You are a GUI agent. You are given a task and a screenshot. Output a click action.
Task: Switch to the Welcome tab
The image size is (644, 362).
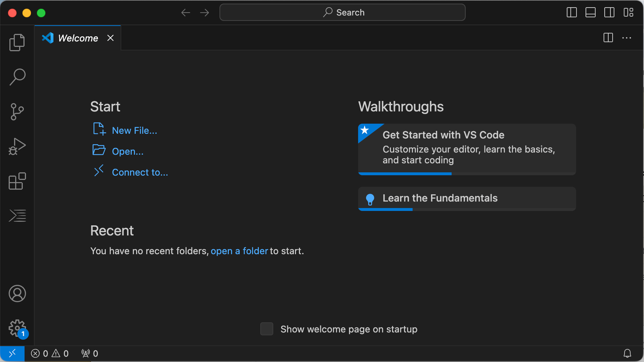pos(78,38)
